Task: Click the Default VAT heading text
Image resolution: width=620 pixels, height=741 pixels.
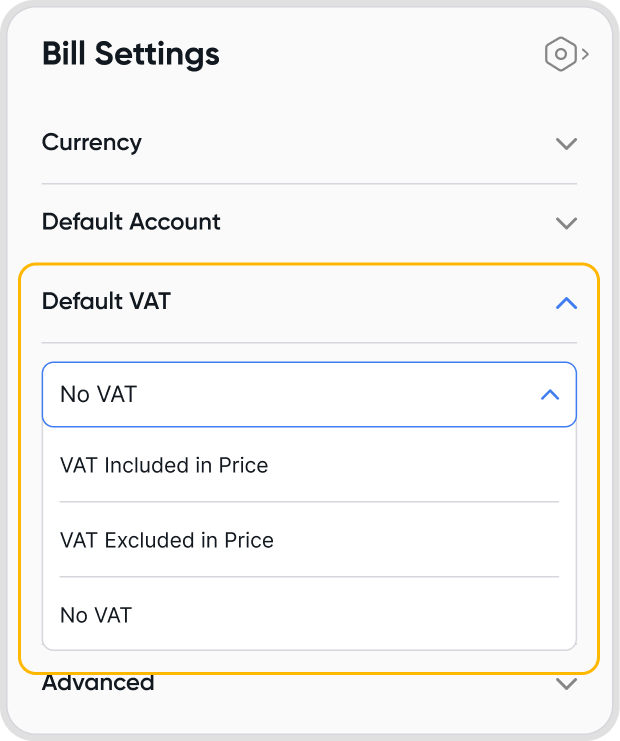Action: (106, 301)
